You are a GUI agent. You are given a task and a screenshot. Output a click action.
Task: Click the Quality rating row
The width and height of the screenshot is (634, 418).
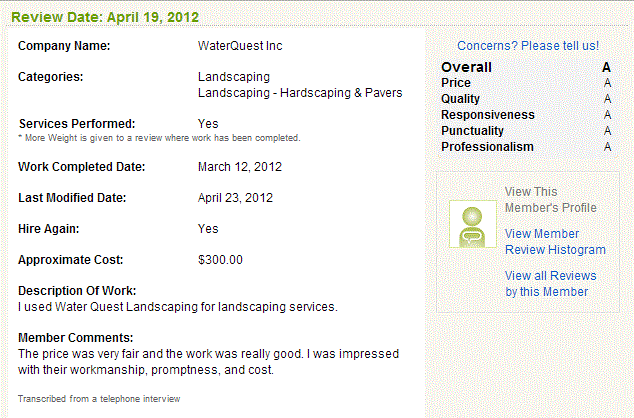point(526,99)
